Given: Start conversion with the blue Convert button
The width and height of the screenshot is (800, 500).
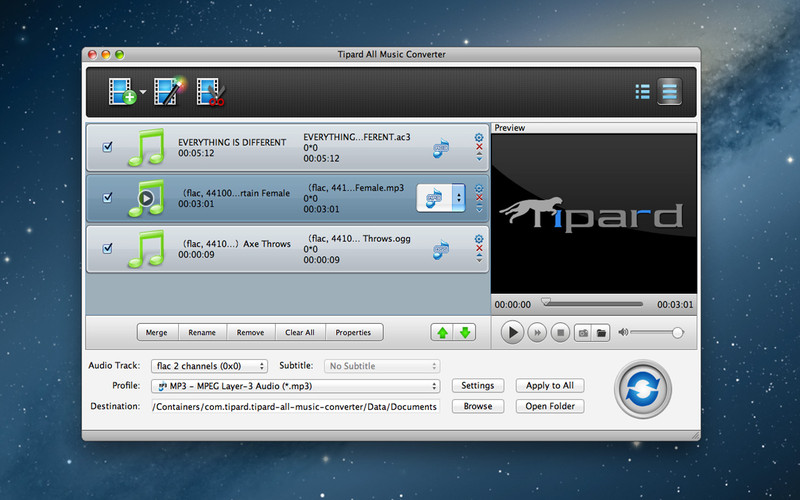Looking at the screenshot, I should point(643,389).
